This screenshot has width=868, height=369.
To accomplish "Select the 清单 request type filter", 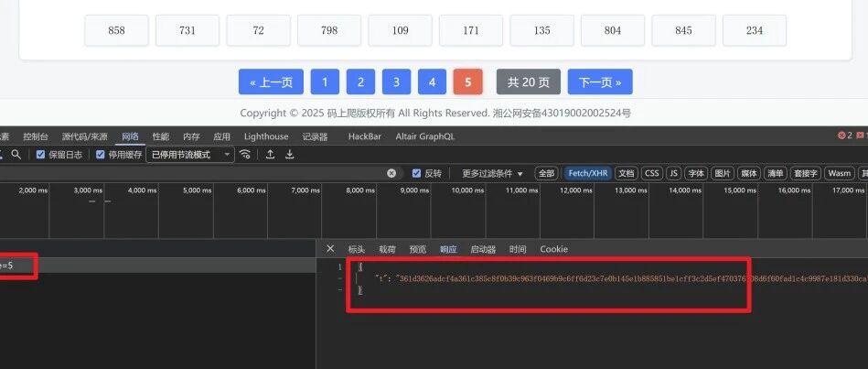I will pyautogui.click(x=776, y=173).
